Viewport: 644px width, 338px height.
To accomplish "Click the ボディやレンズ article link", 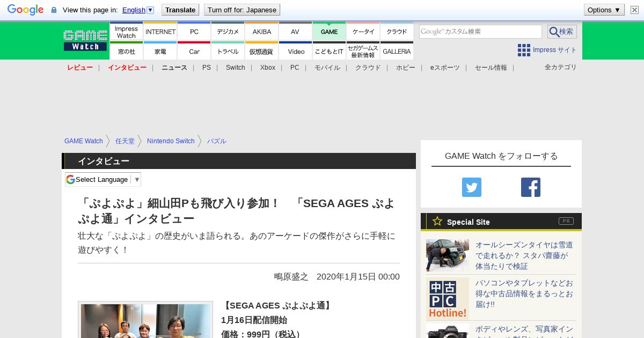I will coord(524,331).
